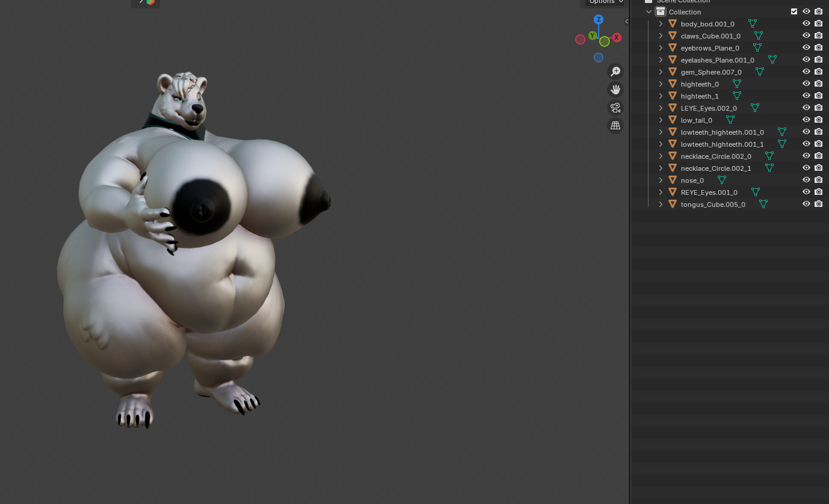
Task: Expand the eyebrows_Plane_0 object
Action: pos(661,48)
